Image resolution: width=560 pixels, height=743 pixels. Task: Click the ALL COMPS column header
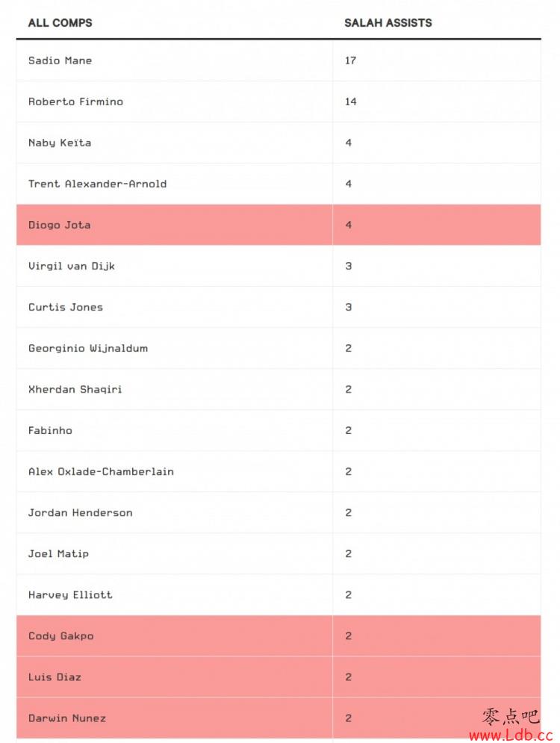click(x=60, y=22)
